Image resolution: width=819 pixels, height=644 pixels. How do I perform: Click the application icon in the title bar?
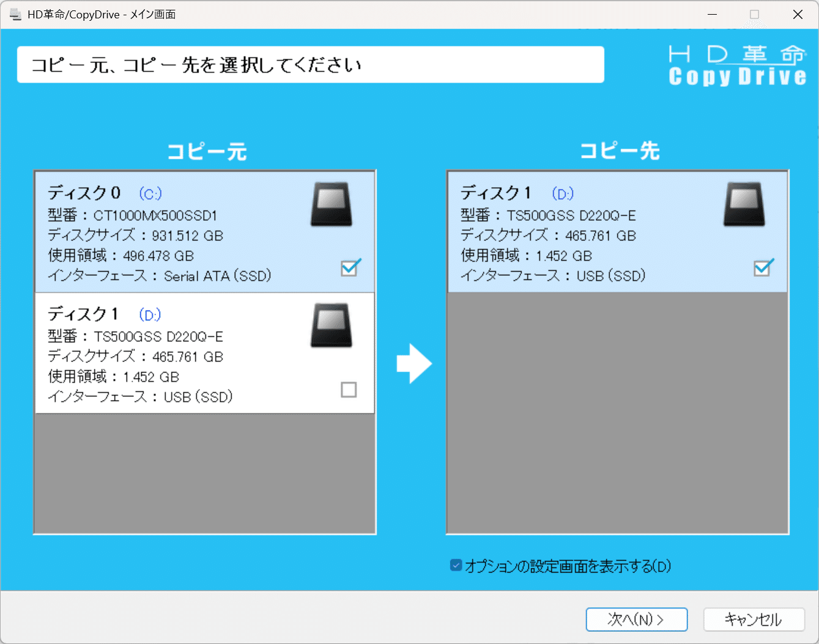pos(13,13)
